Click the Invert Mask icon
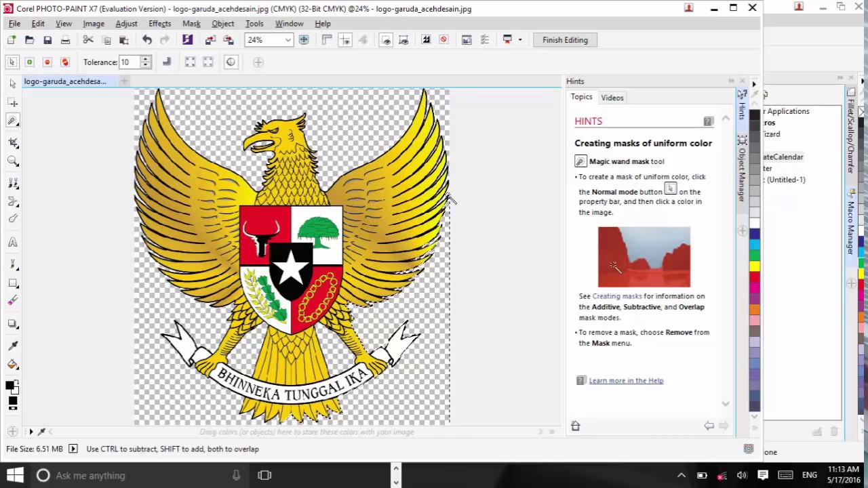 coord(426,40)
